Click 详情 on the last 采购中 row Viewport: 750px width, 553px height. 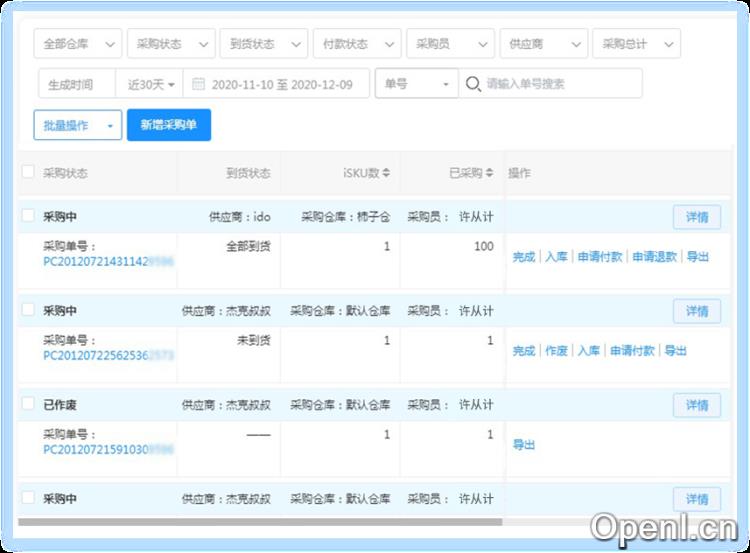coord(697,499)
